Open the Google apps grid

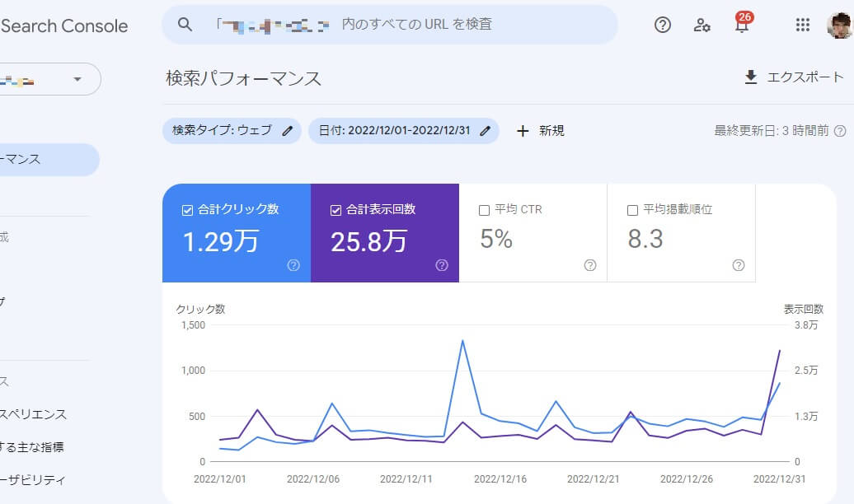(x=802, y=25)
